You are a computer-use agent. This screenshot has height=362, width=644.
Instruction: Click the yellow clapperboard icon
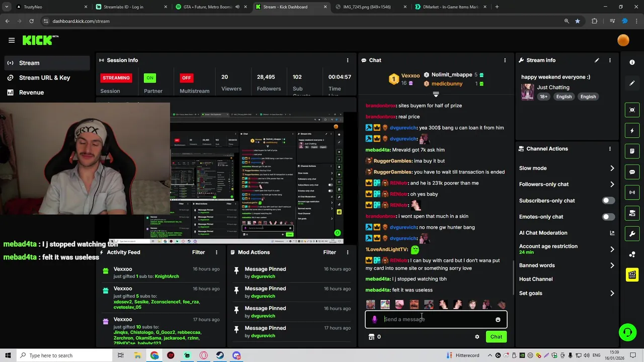point(632,275)
